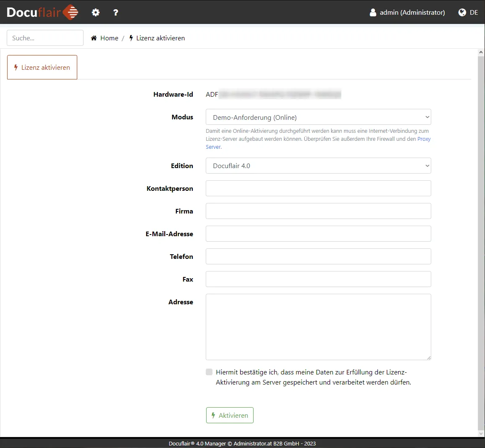485x448 pixels.
Task: Follow the Proxy Server link
Action: 424,139
